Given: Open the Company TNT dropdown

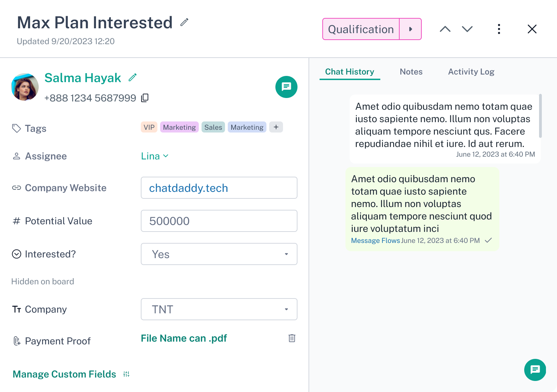Looking at the screenshot, I should click(219, 310).
